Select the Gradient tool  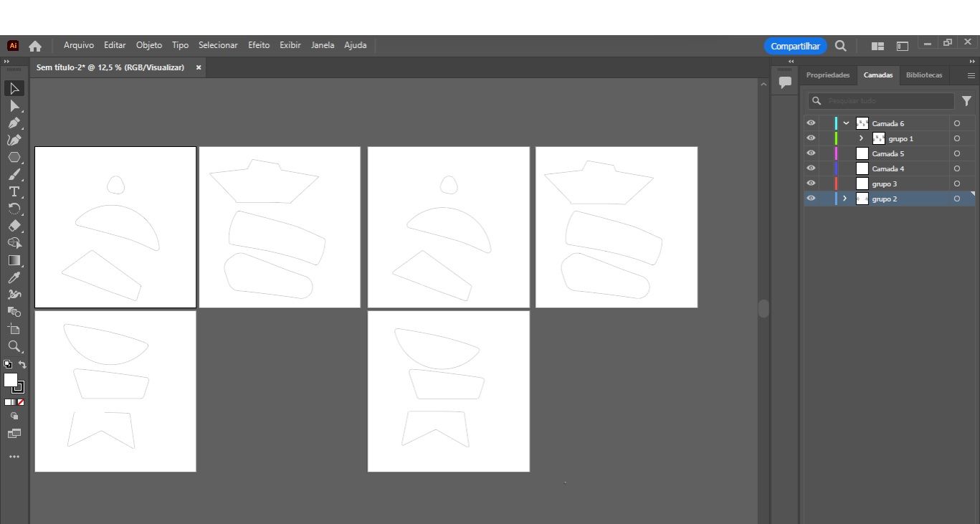point(14,260)
